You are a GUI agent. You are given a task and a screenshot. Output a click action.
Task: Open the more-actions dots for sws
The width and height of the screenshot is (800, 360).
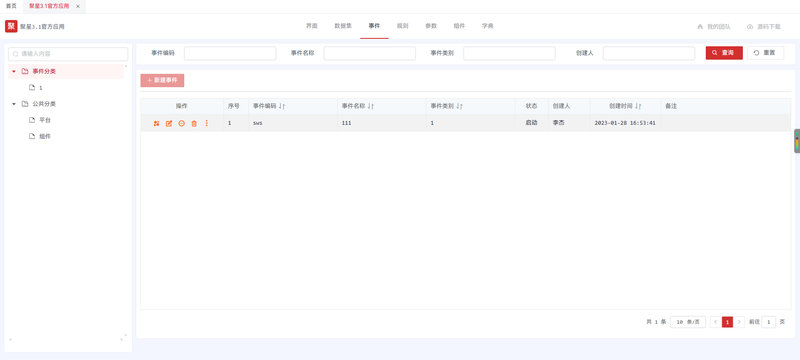click(x=207, y=123)
